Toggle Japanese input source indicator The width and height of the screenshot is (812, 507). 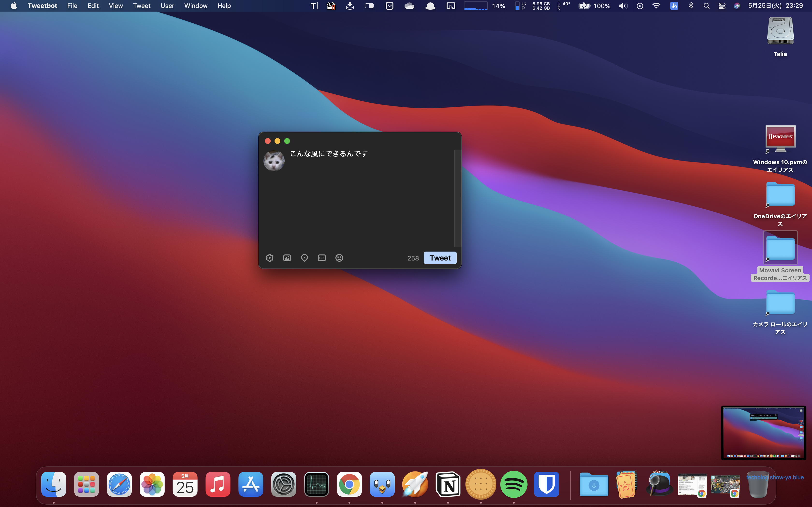[674, 6]
